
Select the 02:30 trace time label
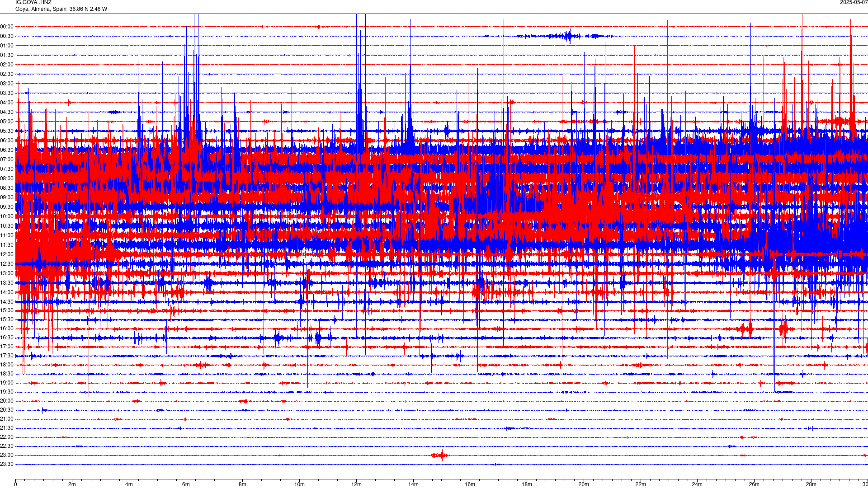pyautogui.click(x=7, y=74)
